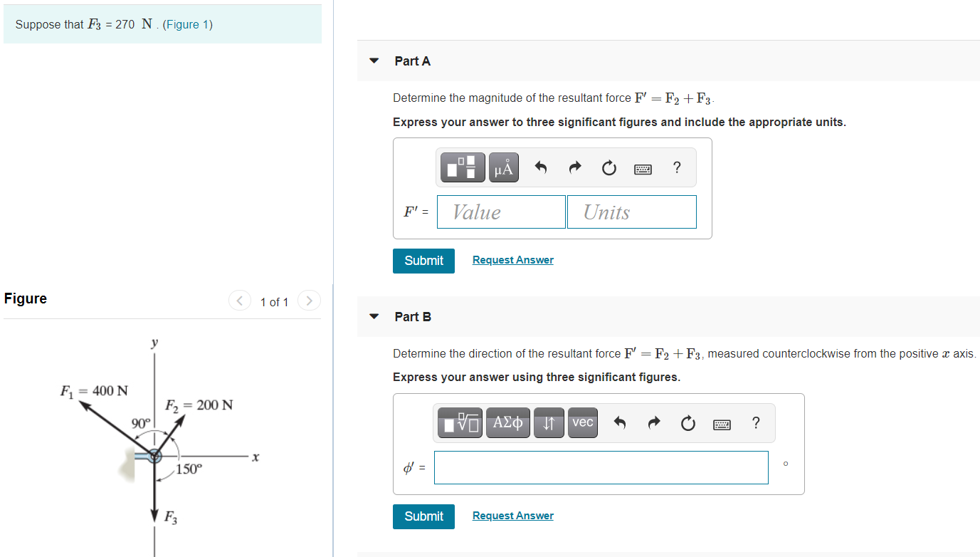This screenshot has width=980, height=557.
Task: Click the Value input field for F'
Action: 501,212
